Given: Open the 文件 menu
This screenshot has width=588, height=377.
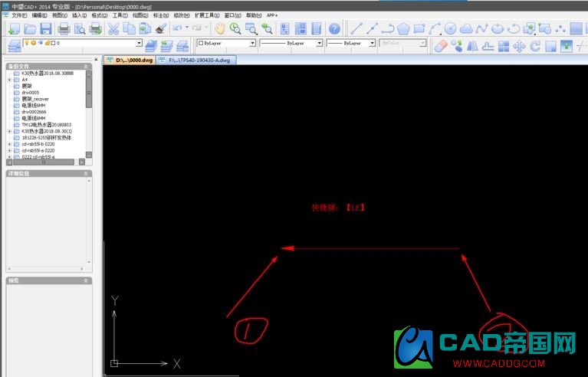Looking at the screenshot, I should pos(19,15).
